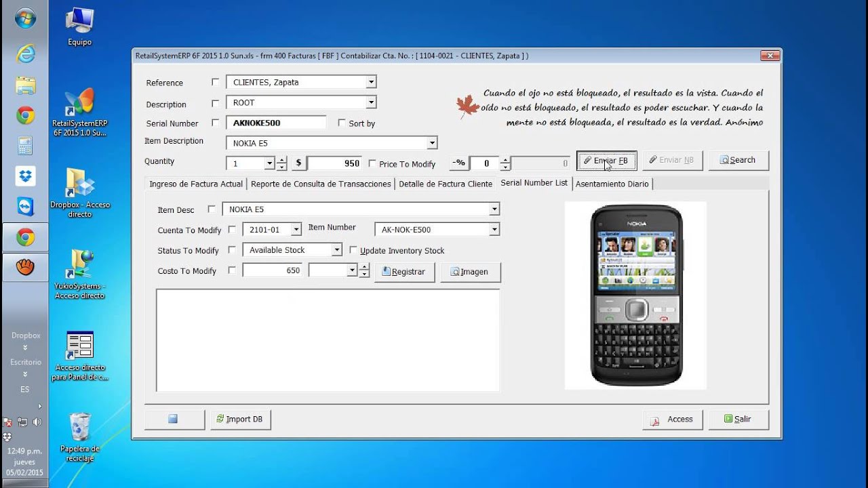Switch to Reporte de Consulta de Transacciones tab
868x488 pixels.
(x=321, y=184)
